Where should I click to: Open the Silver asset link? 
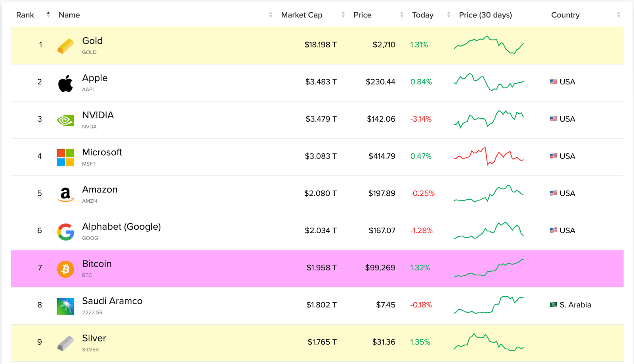[x=94, y=338]
